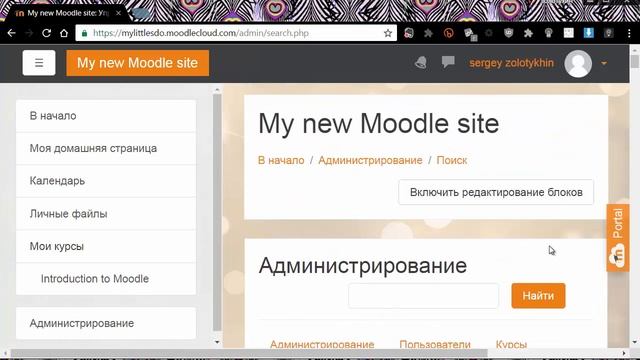
Task: Click the secure lock icon in address bar
Action: [84, 33]
